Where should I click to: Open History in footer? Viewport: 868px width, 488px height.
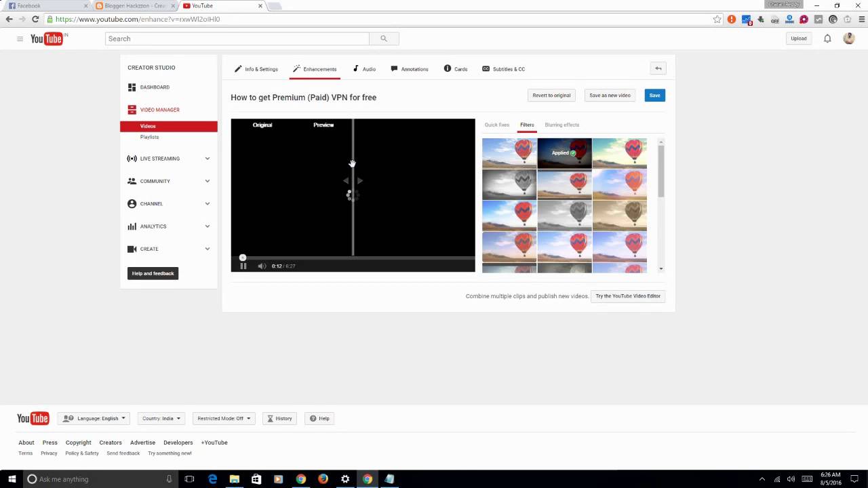pos(279,418)
